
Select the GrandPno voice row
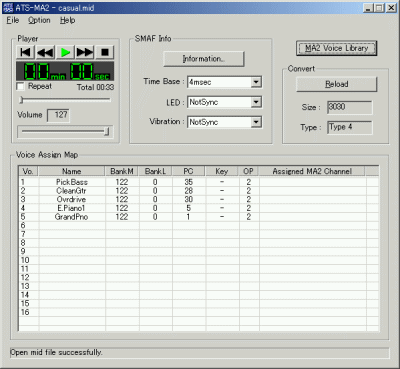[x=199, y=217]
